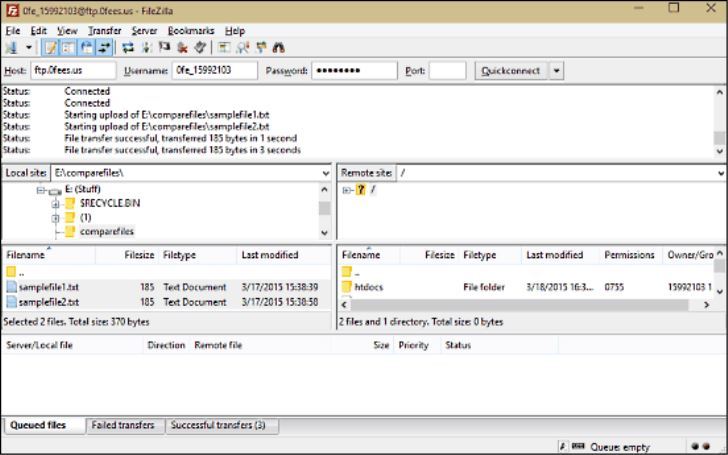Image resolution: width=728 pixels, height=455 pixels.
Task: Switch to the Failed transfers tab
Action: click(125, 425)
